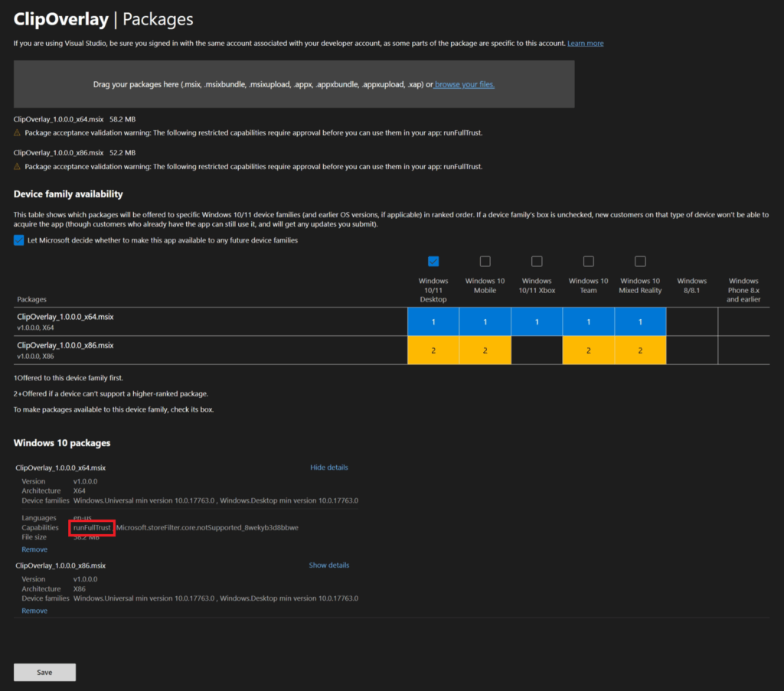This screenshot has height=691, width=784.
Task: Click Windows Phone 8.x and earlier header
Action: point(743,290)
